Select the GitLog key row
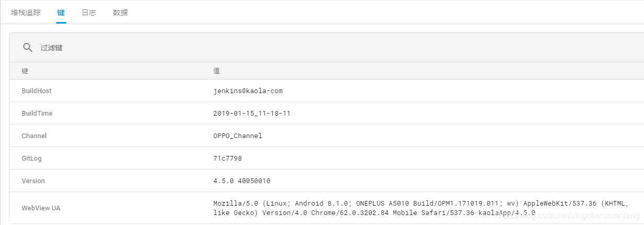The image size is (644, 225). click(32, 158)
